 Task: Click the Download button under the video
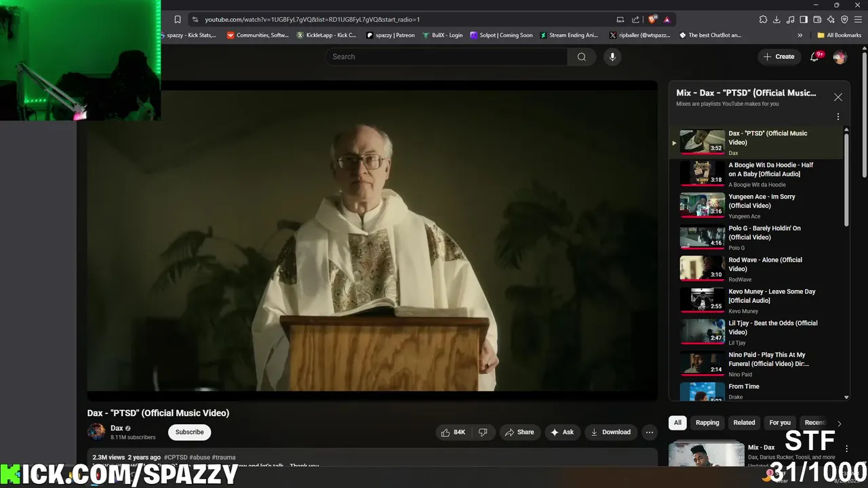pos(610,432)
